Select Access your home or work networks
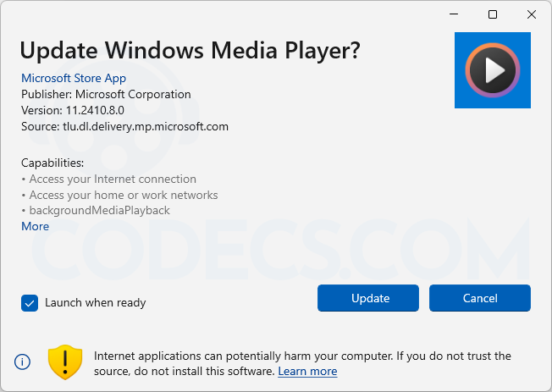Screen dimensions: 552x392 pos(124,195)
